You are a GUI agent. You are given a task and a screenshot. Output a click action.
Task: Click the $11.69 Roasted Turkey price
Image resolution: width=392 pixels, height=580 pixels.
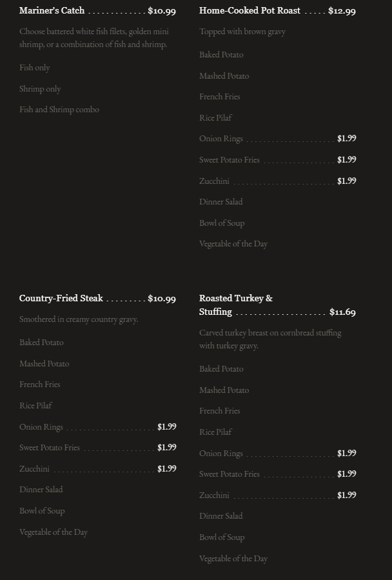coord(342,312)
